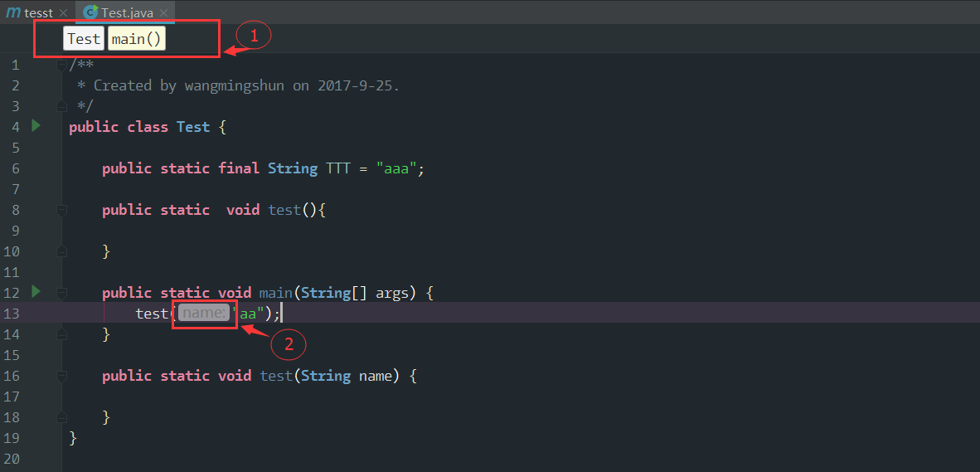Run main method via gutter arrow on line 12

point(36,291)
